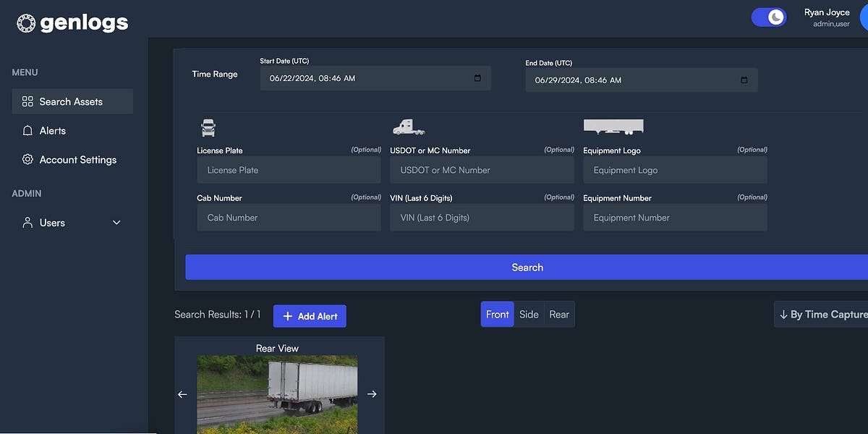Click the Users person icon in sidebar
Image resolution: width=868 pixels, height=434 pixels.
pos(27,223)
